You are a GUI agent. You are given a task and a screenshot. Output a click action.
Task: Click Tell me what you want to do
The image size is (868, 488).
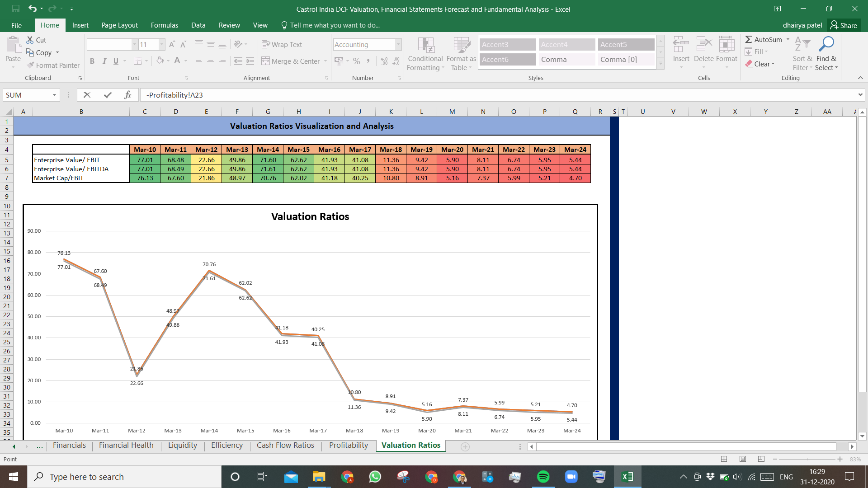click(x=330, y=25)
